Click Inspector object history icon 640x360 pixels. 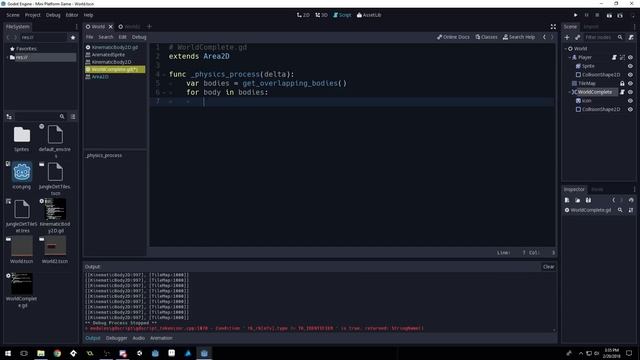pyautogui.click(x=631, y=200)
